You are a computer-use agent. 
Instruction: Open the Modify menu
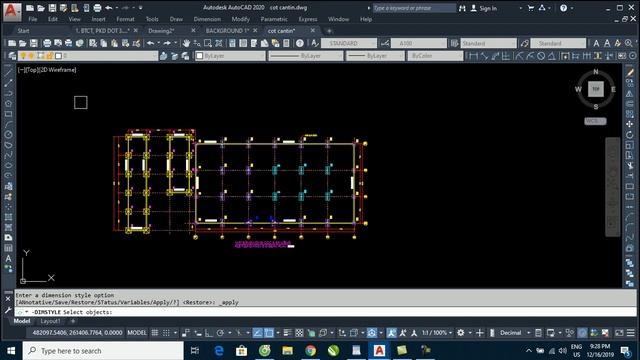pyautogui.click(x=240, y=19)
